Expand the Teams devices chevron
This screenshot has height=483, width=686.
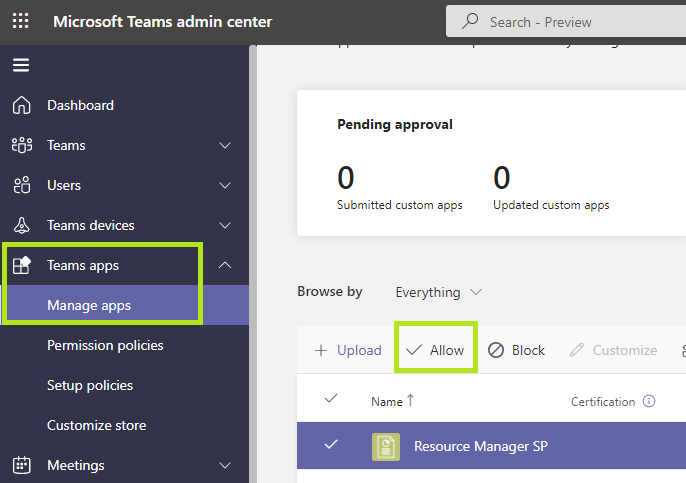point(225,225)
